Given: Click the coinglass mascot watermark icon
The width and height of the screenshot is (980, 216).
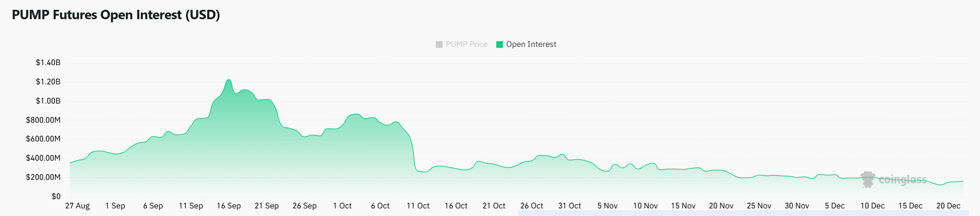Looking at the screenshot, I should (868, 179).
